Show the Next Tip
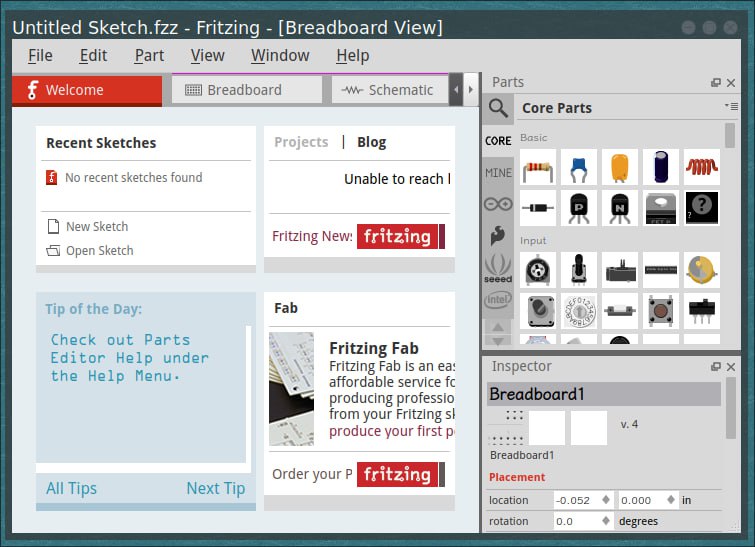The width and height of the screenshot is (755, 547). (216, 488)
